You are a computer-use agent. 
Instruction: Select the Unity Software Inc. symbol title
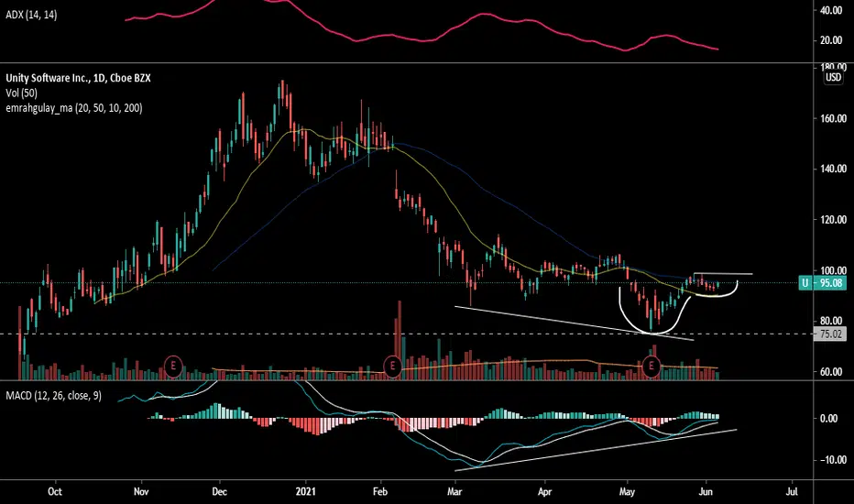(78, 78)
